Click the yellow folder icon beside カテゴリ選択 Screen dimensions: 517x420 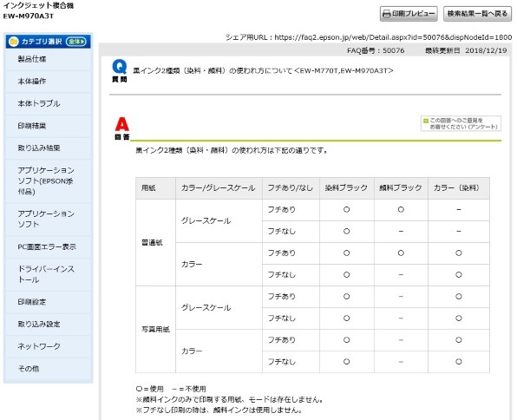(14, 42)
